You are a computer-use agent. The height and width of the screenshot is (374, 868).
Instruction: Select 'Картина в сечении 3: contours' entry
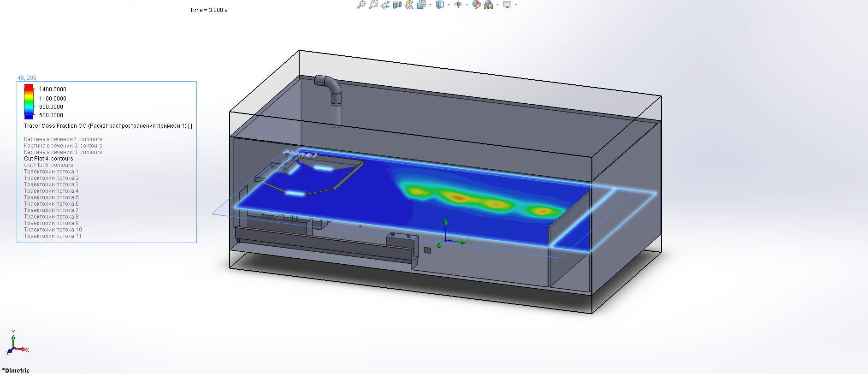click(63, 152)
